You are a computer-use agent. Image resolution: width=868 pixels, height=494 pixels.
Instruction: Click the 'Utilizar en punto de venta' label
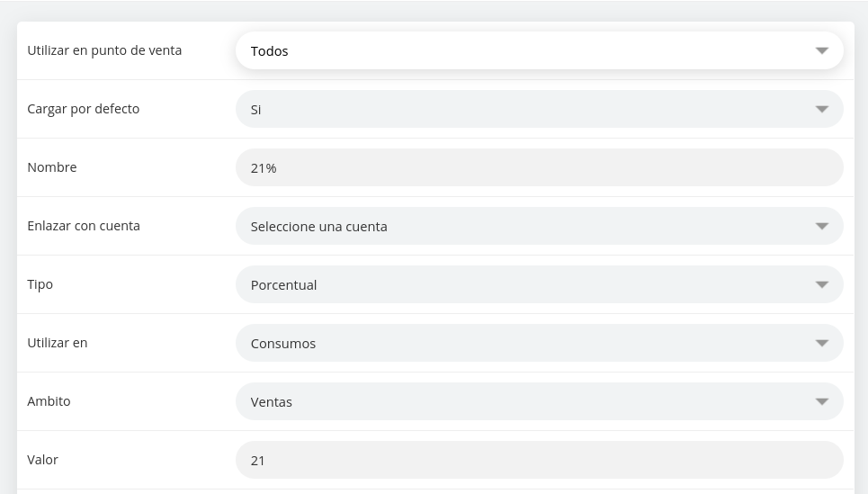pos(104,50)
